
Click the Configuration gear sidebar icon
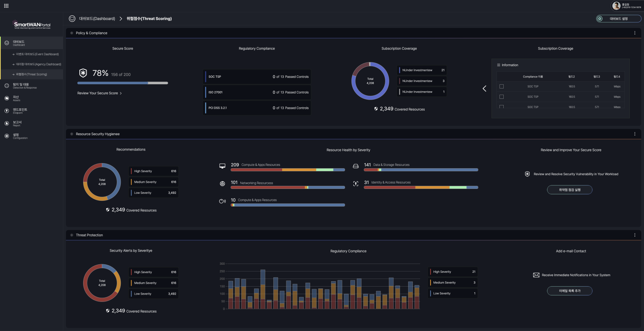7,136
